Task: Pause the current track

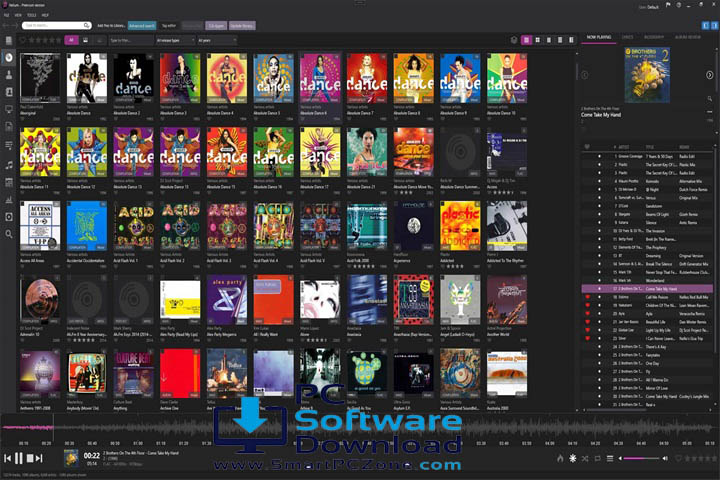Action: 19,458
